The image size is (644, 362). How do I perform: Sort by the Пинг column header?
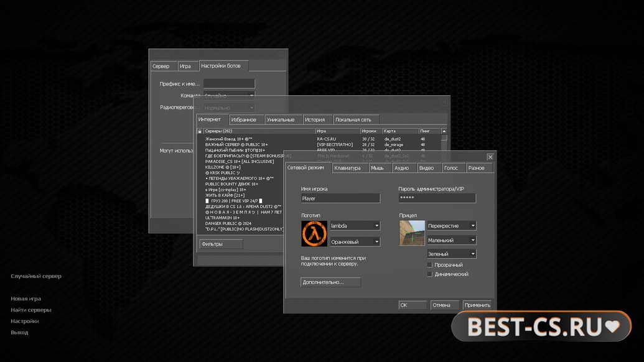[x=429, y=131]
